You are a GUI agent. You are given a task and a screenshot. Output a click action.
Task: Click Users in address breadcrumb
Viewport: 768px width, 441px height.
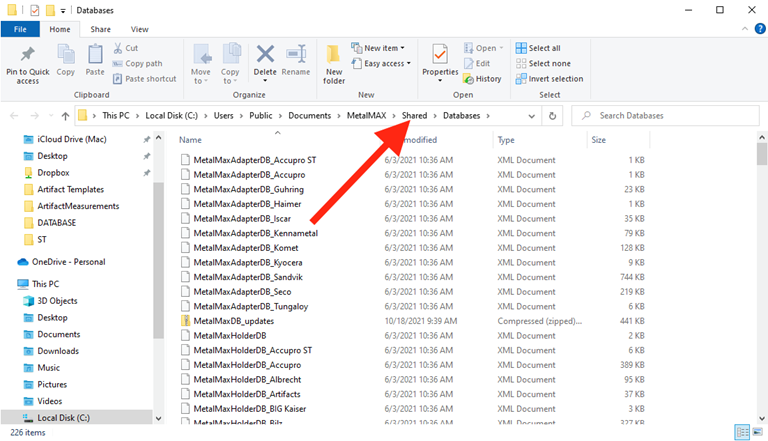(x=223, y=116)
